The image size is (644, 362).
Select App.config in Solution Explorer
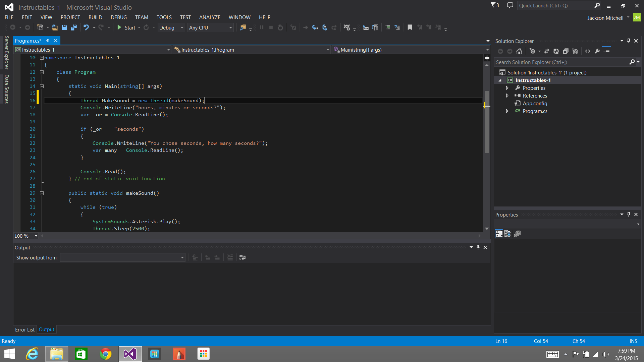coord(535,103)
